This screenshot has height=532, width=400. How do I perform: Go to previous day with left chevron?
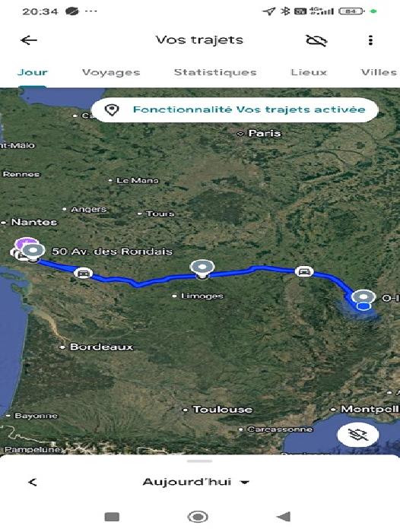(33, 482)
